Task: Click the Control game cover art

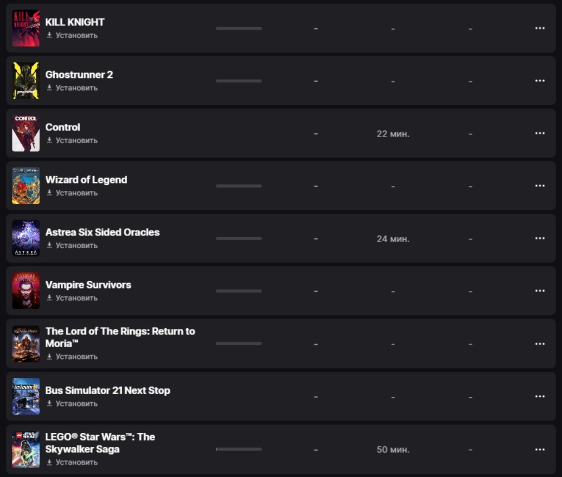Action: click(26, 133)
